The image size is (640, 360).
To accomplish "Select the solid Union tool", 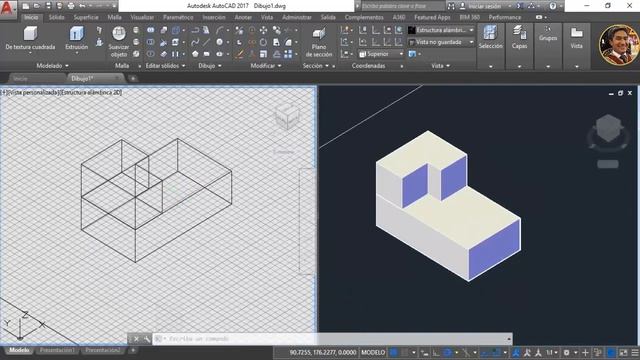I will pos(151,30).
